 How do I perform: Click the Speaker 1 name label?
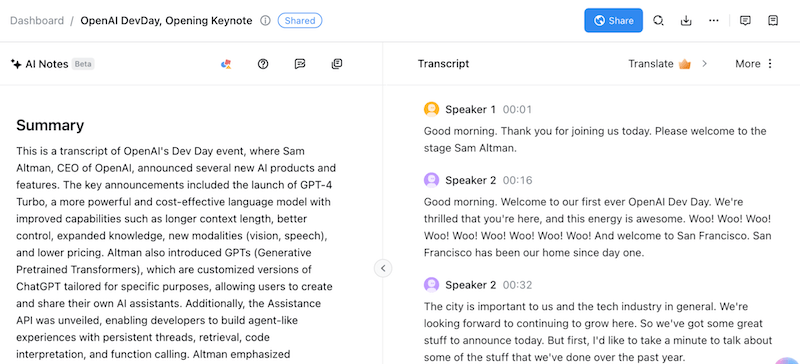pos(470,109)
